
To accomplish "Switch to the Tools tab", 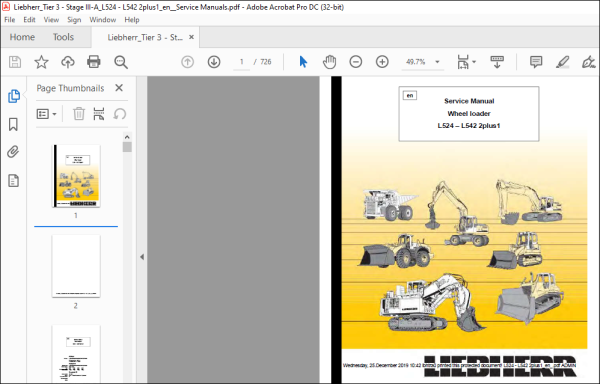I will tap(63, 37).
